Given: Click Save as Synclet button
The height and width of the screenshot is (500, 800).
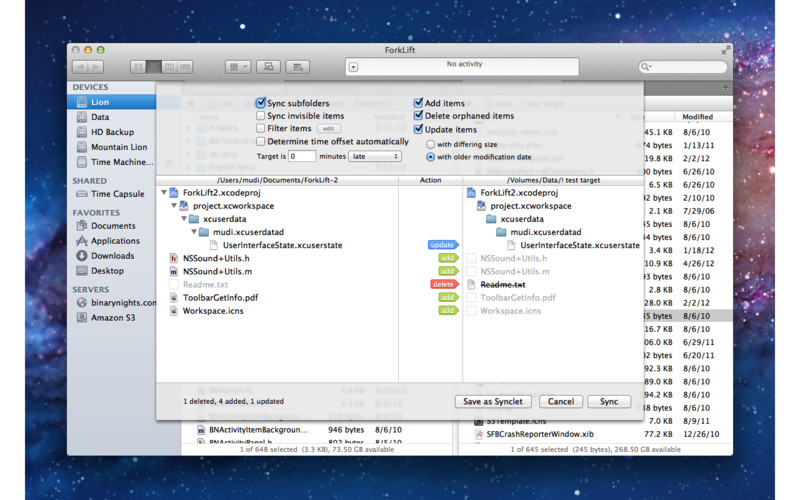Looking at the screenshot, I should [x=494, y=401].
